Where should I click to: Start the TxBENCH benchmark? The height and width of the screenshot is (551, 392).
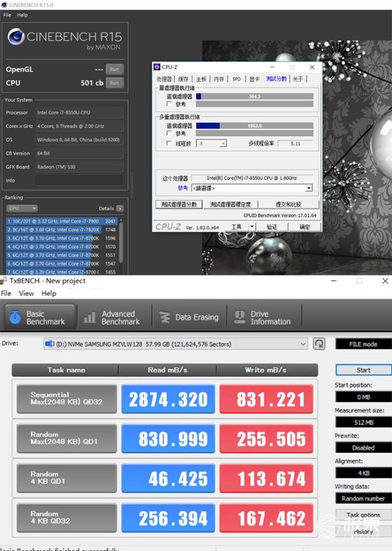[x=364, y=370]
